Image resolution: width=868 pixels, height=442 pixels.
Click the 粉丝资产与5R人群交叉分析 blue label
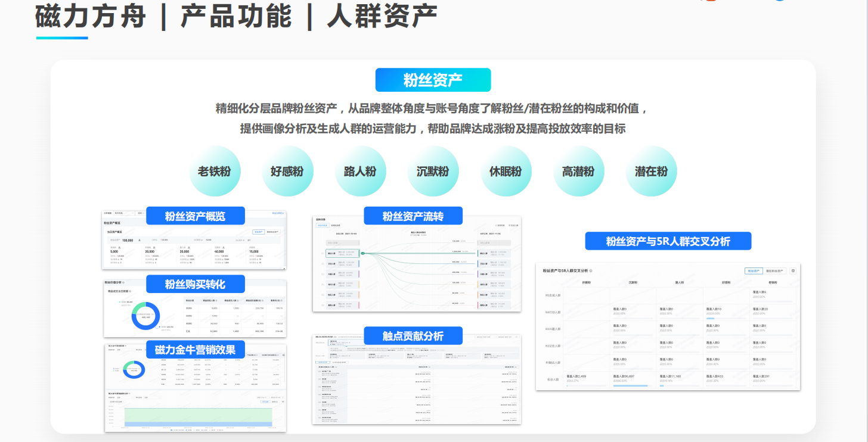click(668, 241)
